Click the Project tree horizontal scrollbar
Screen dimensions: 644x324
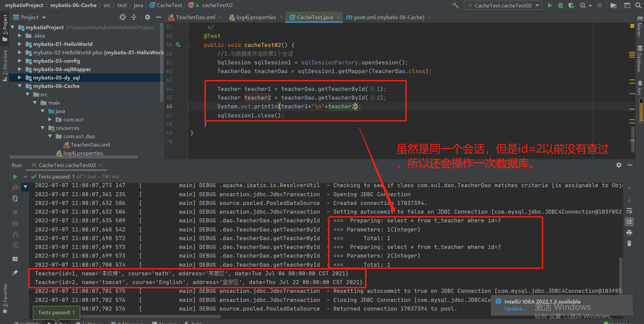pyautogui.click(x=73, y=157)
